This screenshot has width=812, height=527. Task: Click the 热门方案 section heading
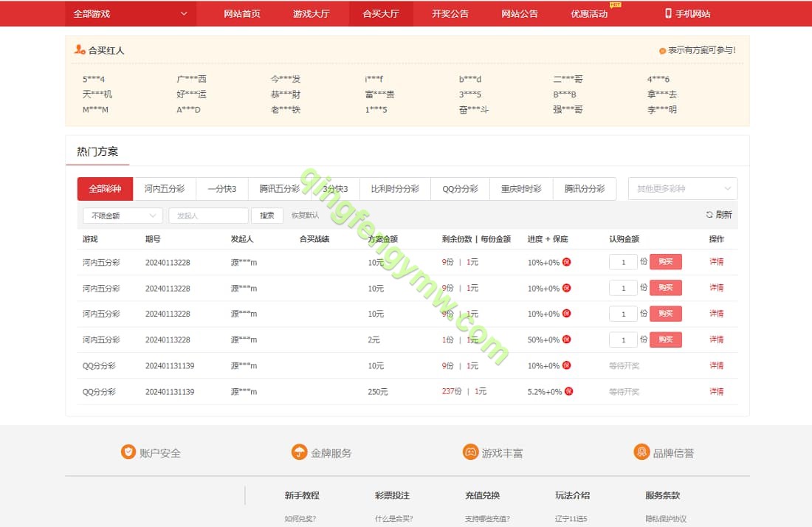click(97, 151)
